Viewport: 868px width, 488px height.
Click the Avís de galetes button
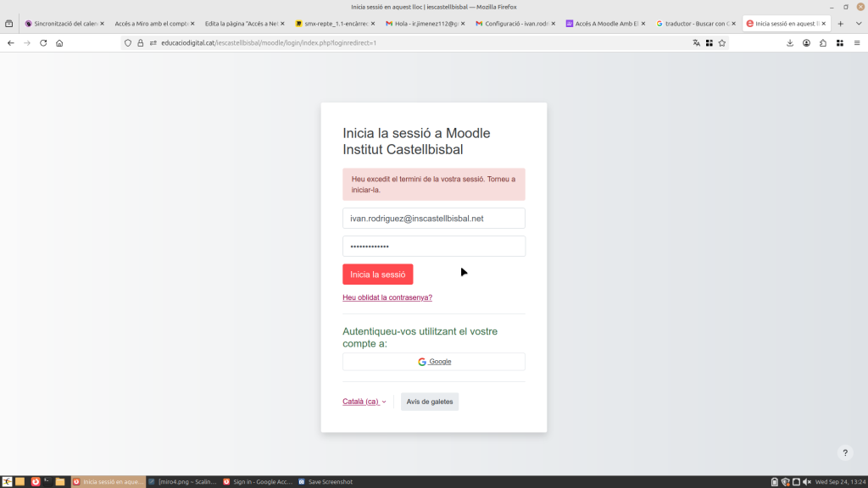(430, 402)
